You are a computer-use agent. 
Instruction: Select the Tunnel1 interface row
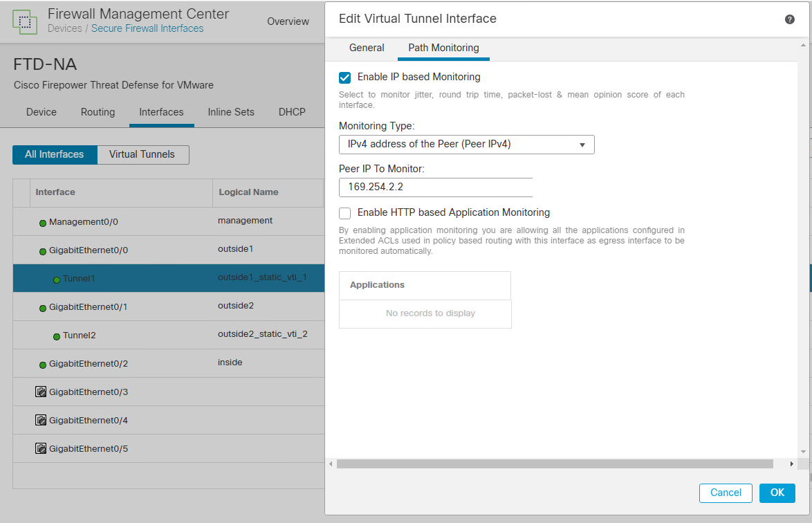pyautogui.click(x=169, y=278)
